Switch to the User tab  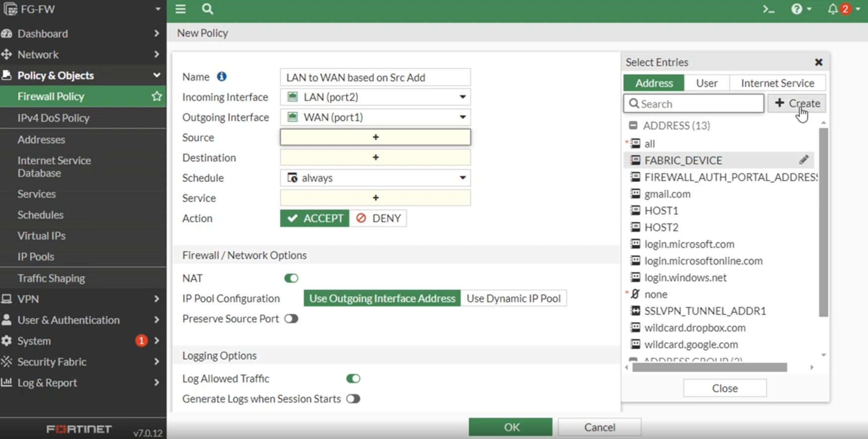point(706,83)
